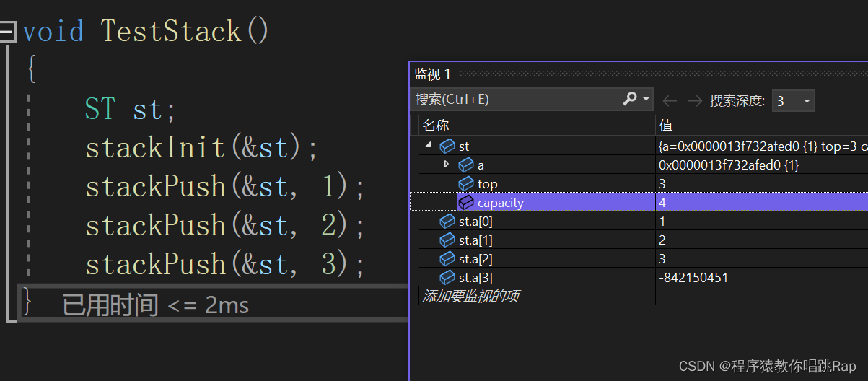The height and width of the screenshot is (381, 868).
Task: Click the Name column header
Action: click(536, 126)
